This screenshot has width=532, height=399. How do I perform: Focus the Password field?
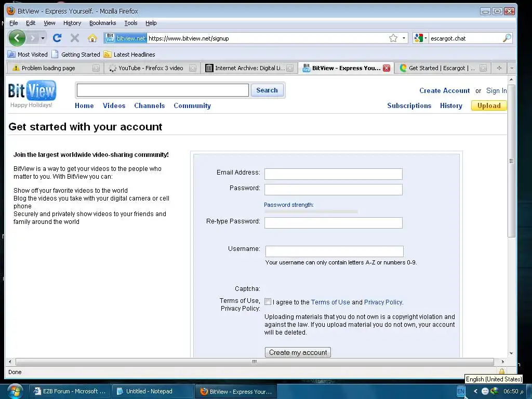pyautogui.click(x=334, y=190)
